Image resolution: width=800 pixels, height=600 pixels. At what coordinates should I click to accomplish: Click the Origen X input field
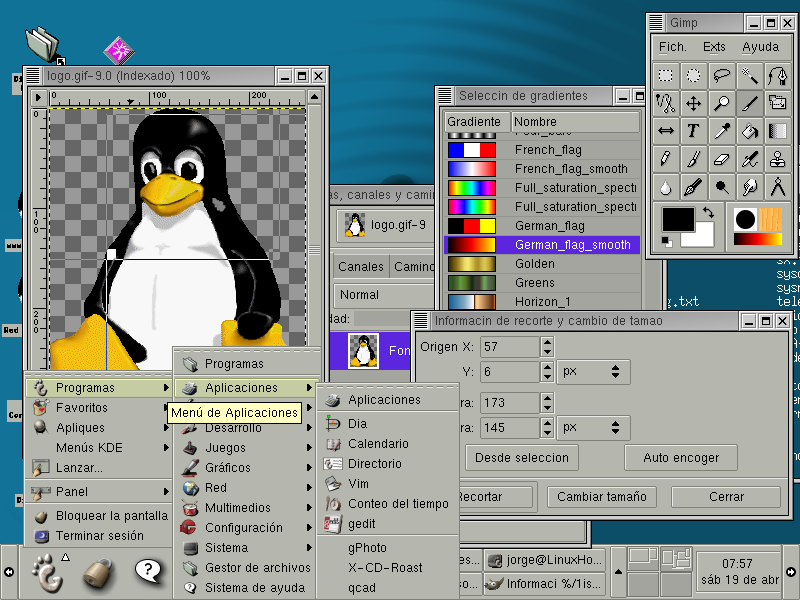(x=509, y=347)
